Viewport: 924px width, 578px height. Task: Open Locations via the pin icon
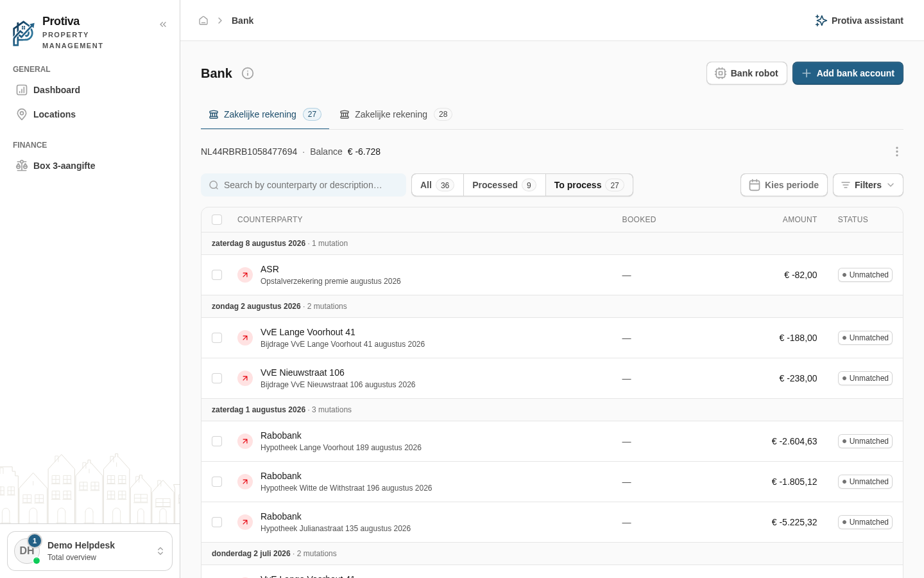click(22, 114)
